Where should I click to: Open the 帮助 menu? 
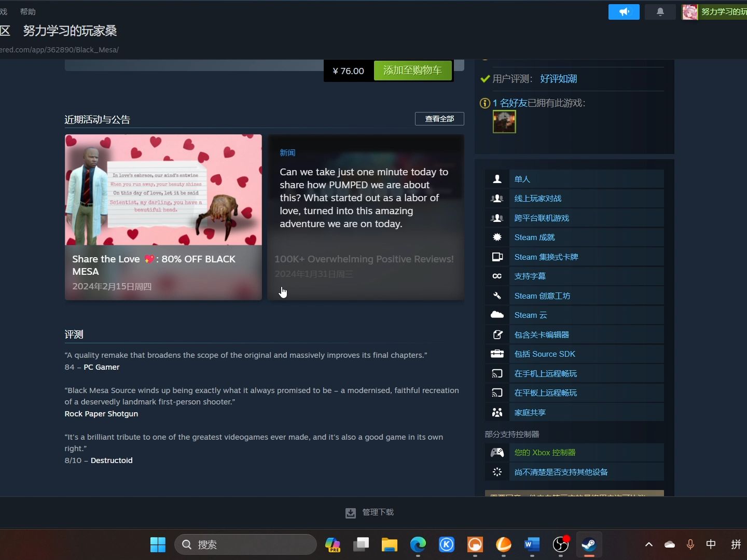27,11
